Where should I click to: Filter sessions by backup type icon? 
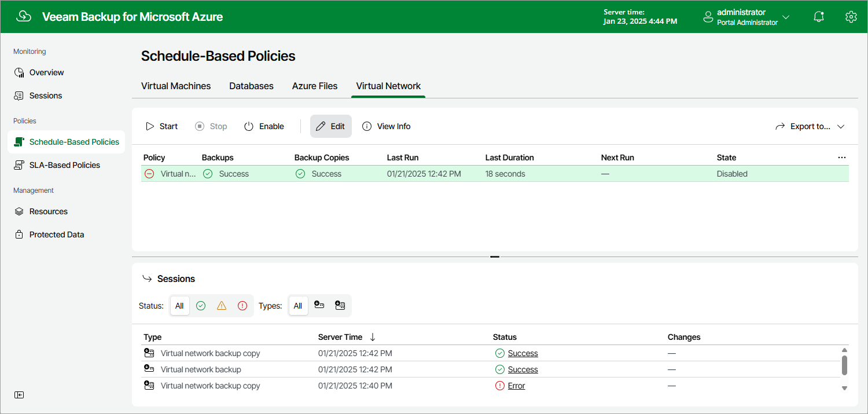(319, 305)
